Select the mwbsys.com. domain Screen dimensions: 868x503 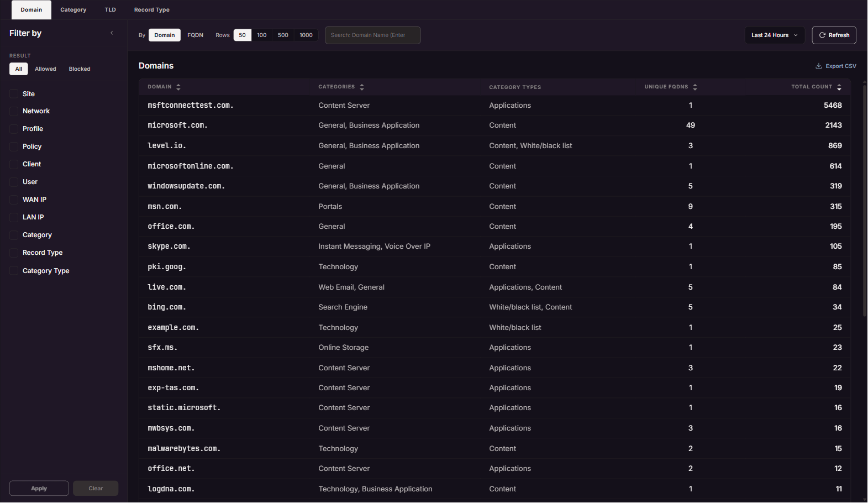[171, 428]
